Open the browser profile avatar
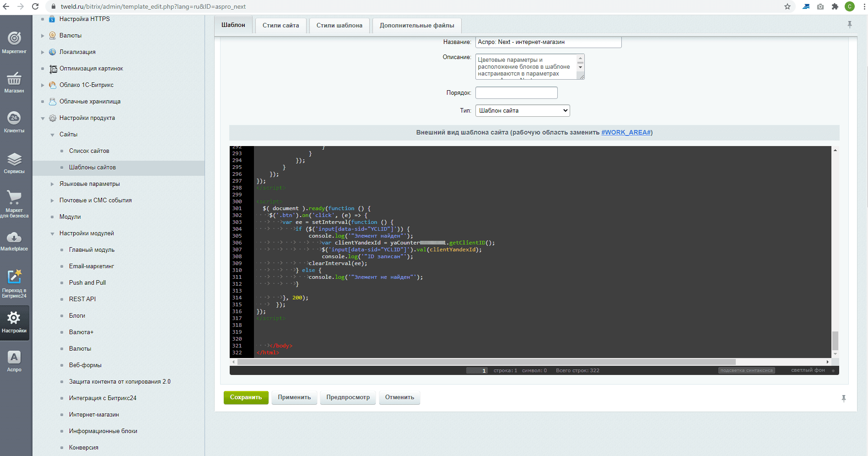Screen dimensions: 868x456 pyautogui.click(x=850, y=6)
